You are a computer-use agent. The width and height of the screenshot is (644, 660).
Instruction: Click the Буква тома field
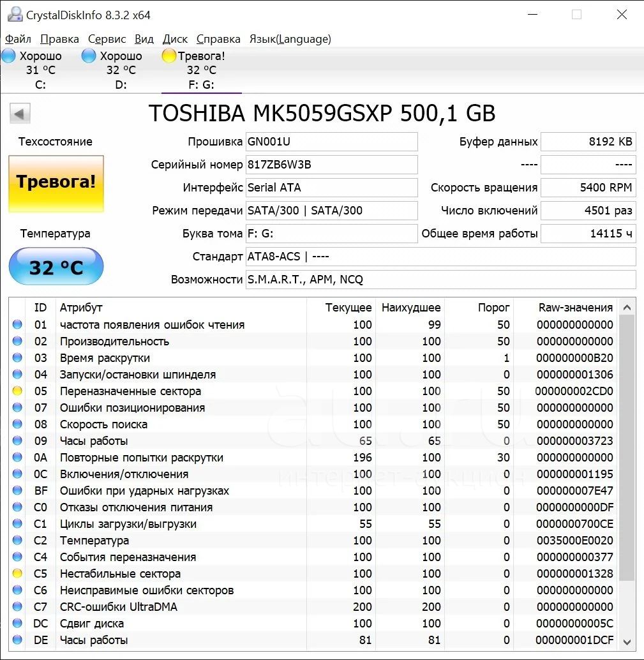(x=332, y=233)
